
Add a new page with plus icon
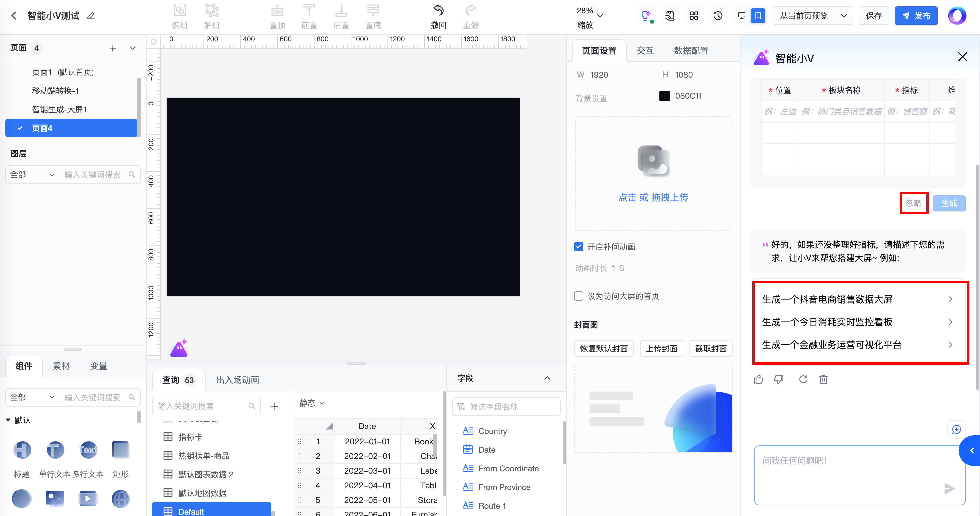tap(113, 48)
